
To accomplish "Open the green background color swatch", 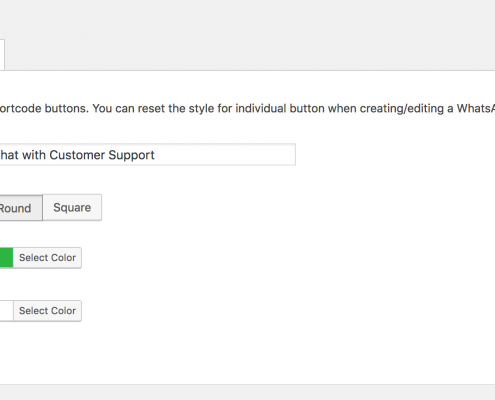I will tap(6, 258).
